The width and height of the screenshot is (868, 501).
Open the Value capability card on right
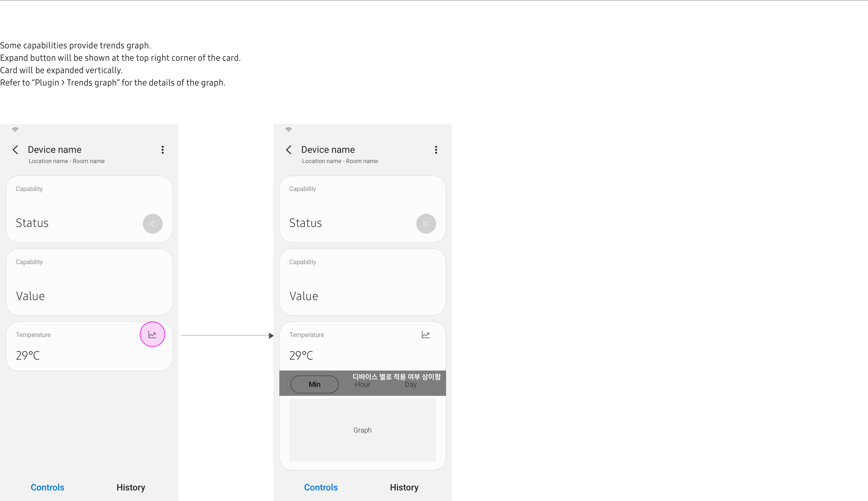point(363,282)
